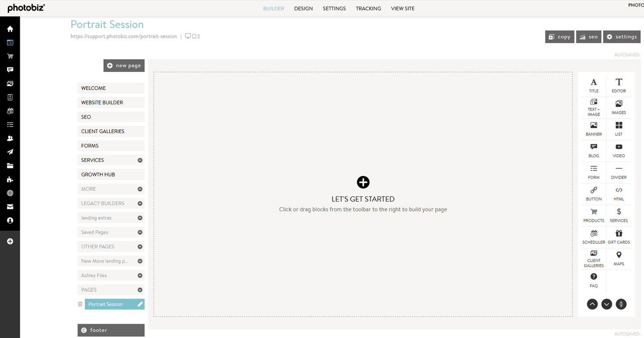Screen dimensions: 644x338
Task: Click the new page button
Action: [x=124, y=65]
